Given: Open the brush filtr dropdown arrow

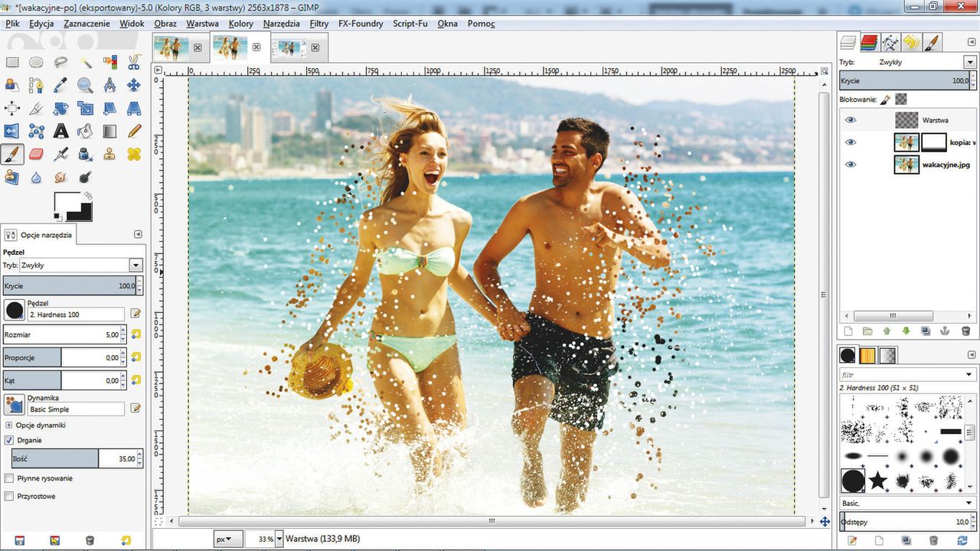Looking at the screenshot, I should tap(969, 375).
